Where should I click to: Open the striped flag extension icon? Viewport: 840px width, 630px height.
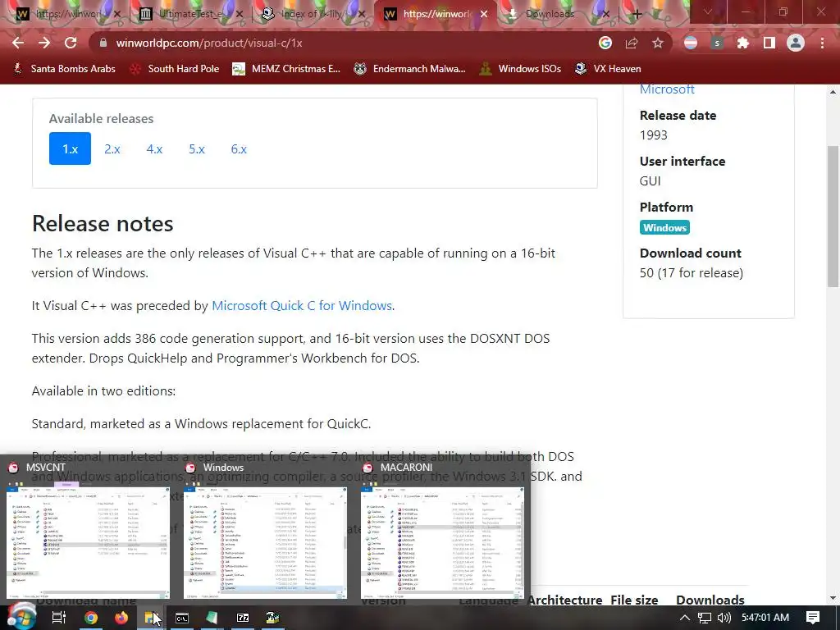[x=691, y=43]
